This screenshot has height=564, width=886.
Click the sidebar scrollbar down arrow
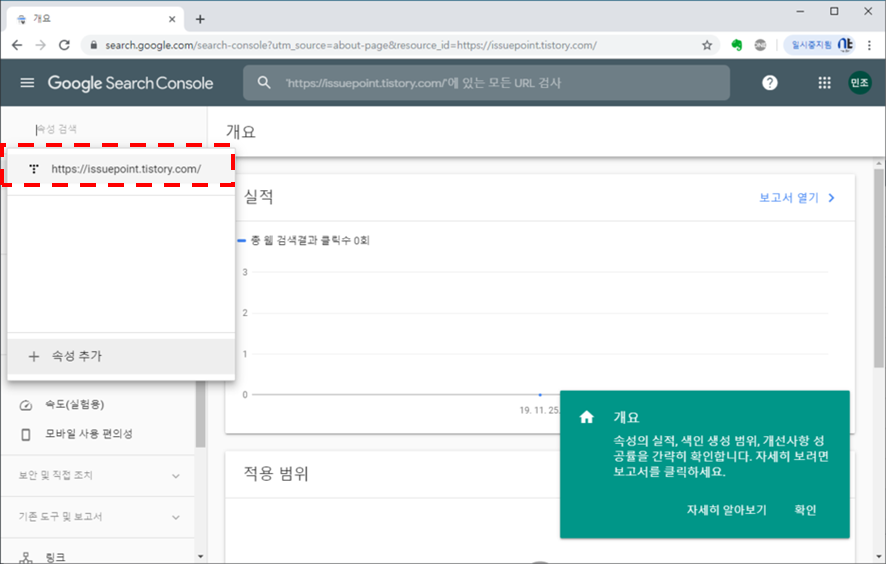(x=201, y=557)
